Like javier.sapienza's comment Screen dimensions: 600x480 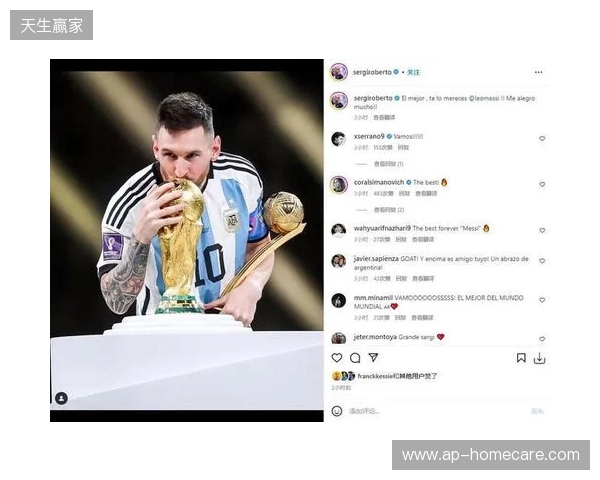542,261
